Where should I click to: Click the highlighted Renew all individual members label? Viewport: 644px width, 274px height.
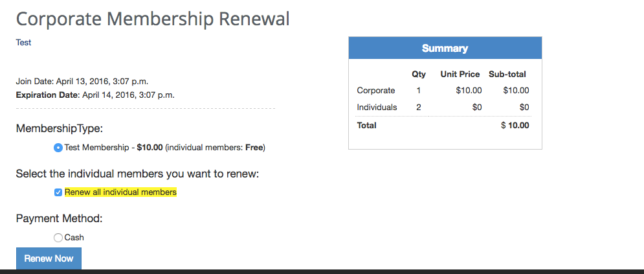(120, 192)
